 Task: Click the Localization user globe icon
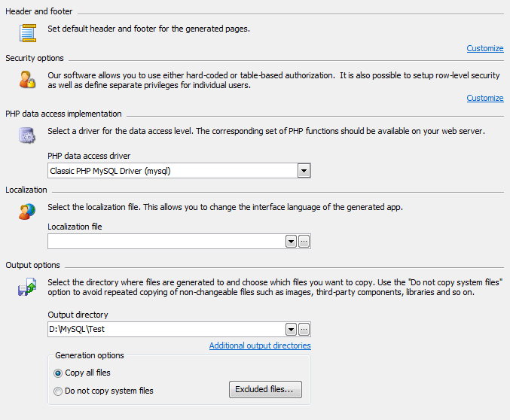pyautogui.click(x=27, y=212)
